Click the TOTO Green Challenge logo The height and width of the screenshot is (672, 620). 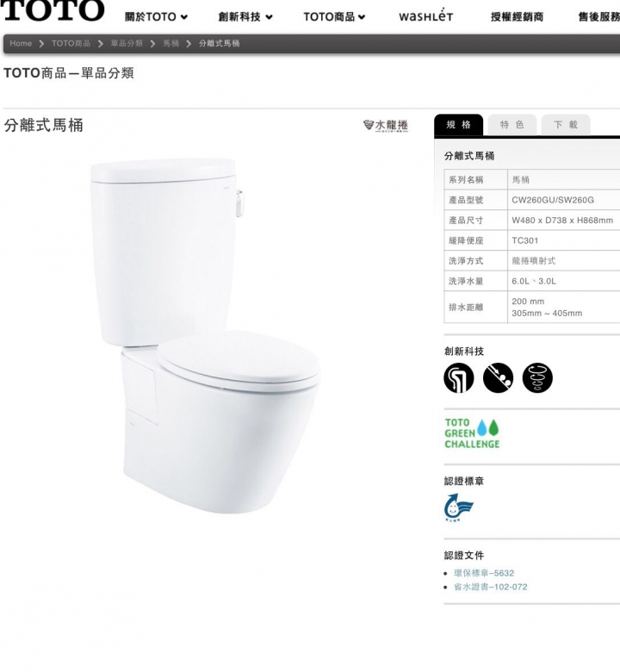472,433
